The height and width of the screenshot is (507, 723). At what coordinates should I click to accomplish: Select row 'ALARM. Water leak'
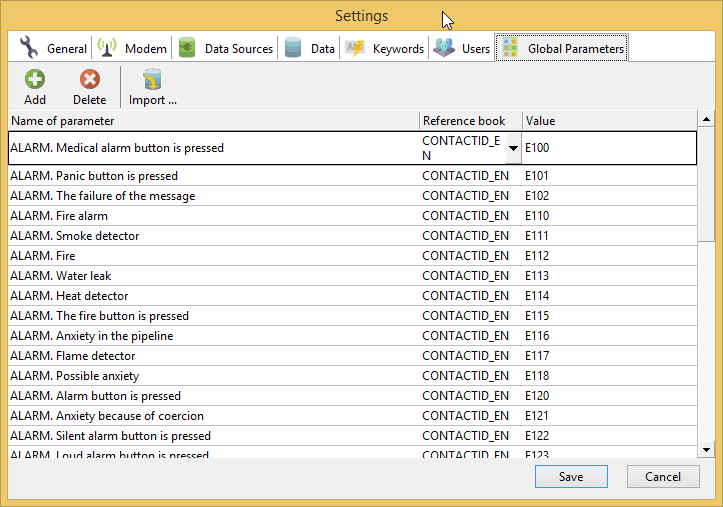(352, 276)
